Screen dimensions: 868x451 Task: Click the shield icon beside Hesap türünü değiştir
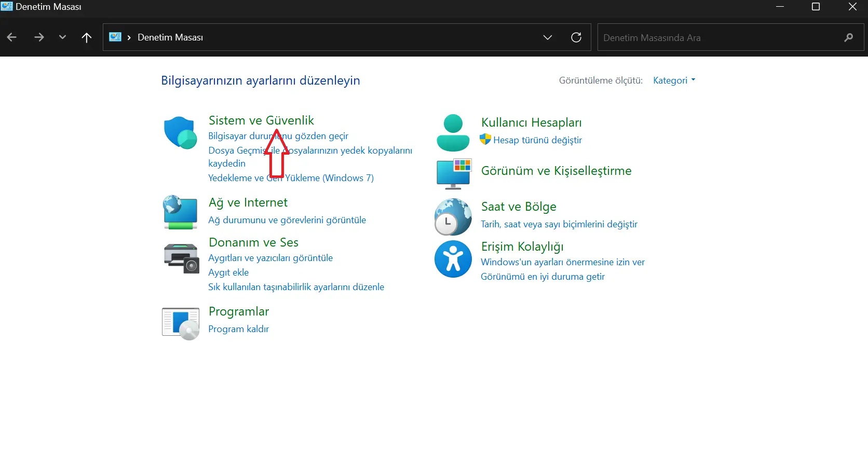(485, 139)
